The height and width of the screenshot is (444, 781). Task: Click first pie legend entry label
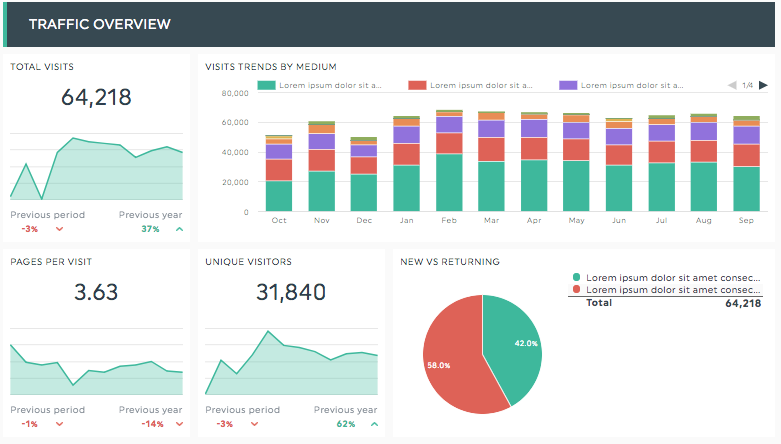pyautogui.click(x=673, y=278)
